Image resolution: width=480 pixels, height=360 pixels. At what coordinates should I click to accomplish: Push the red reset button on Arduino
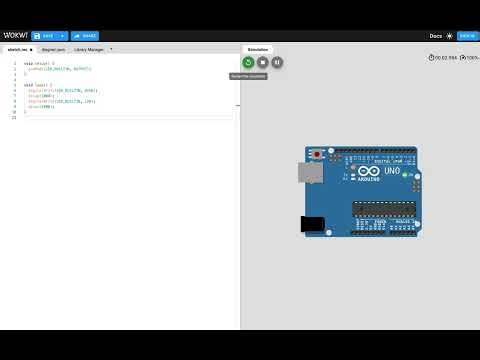click(x=317, y=154)
